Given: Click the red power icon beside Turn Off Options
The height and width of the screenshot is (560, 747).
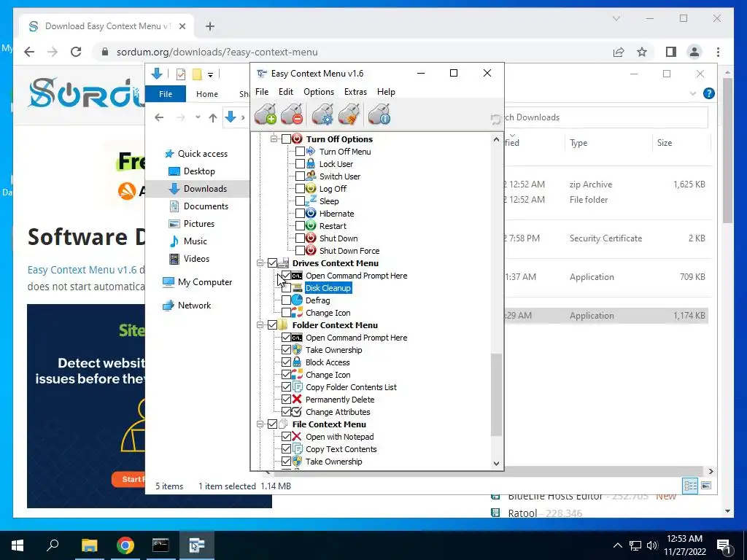Looking at the screenshot, I should pos(297,139).
